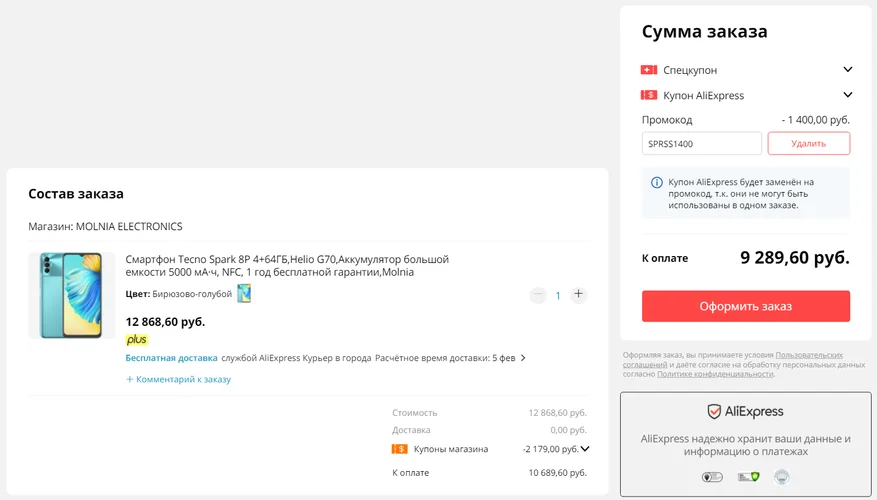Open Политике конфиденциальности link
Viewport: 877px width, 500px height.
[715, 374]
